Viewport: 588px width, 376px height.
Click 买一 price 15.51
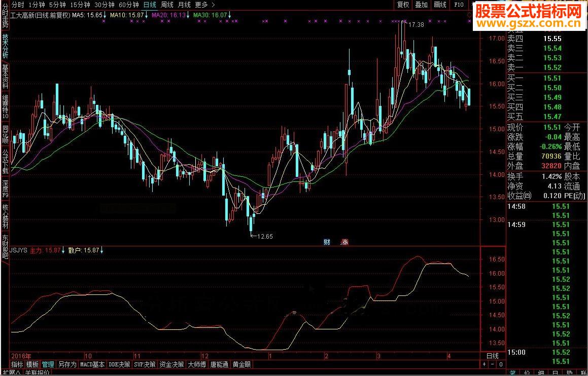[552, 78]
